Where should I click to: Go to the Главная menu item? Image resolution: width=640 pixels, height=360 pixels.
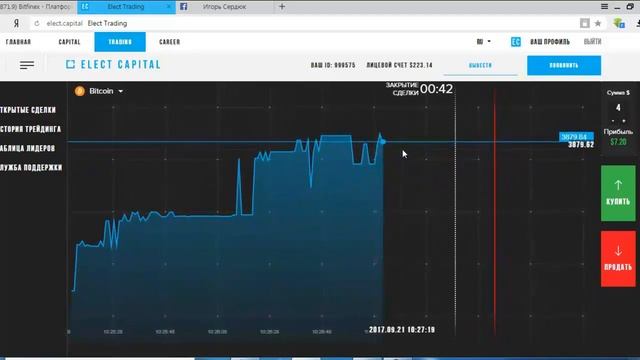pyautogui.click(x=18, y=42)
